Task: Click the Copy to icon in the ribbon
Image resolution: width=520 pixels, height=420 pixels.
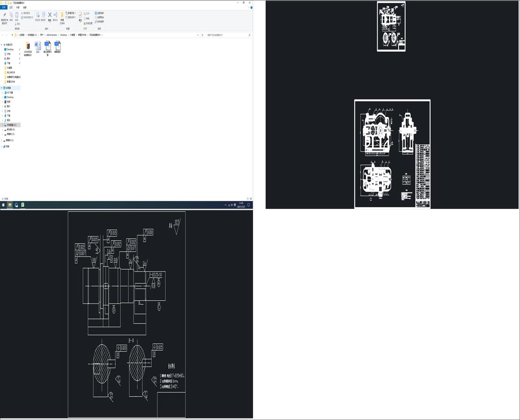Action: click(x=43, y=16)
